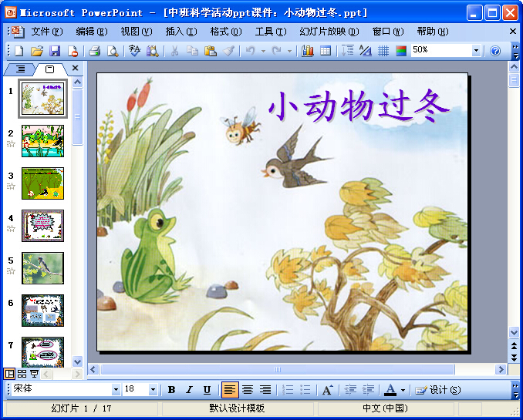
Task: Click the Copy icon in the toolbar
Action: (192, 51)
